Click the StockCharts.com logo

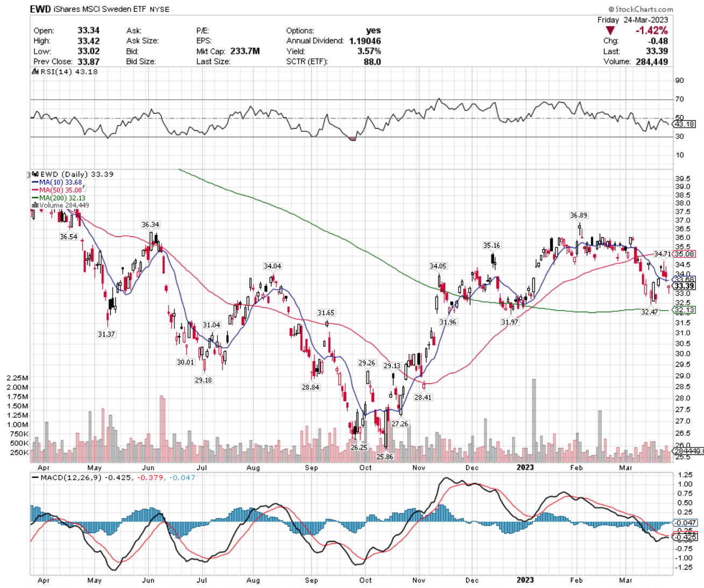[x=641, y=9]
